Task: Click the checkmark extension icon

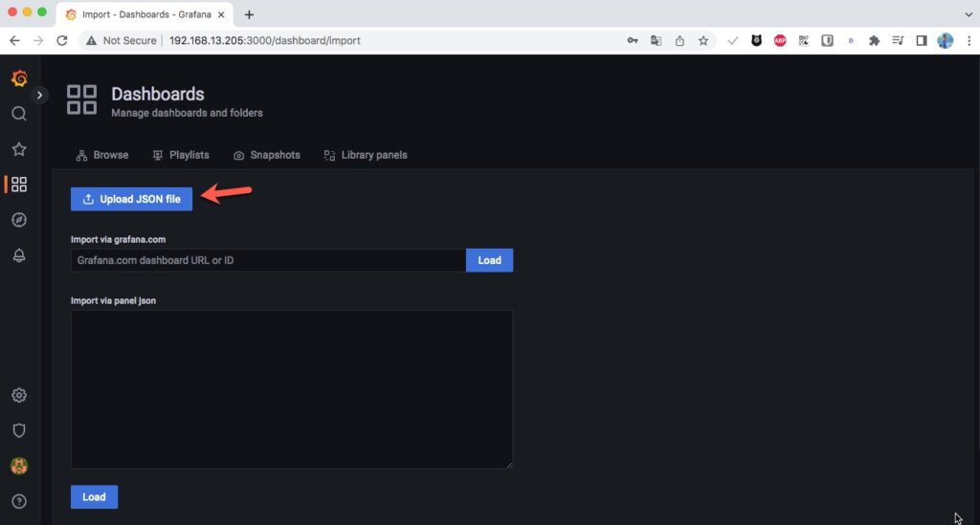Action: pyautogui.click(x=732, y=40)
